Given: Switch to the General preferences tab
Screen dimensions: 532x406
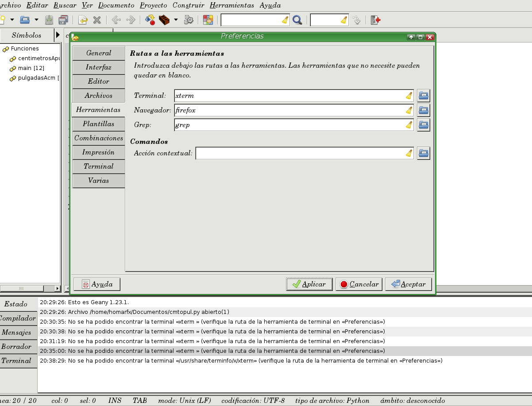Looking at the screenshot, I should tap(99, 53).
